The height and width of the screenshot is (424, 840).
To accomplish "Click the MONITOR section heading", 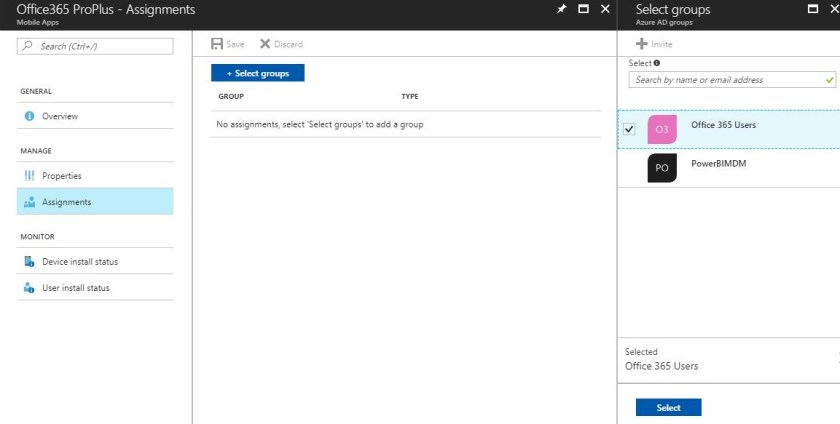I will click(38, 236).
